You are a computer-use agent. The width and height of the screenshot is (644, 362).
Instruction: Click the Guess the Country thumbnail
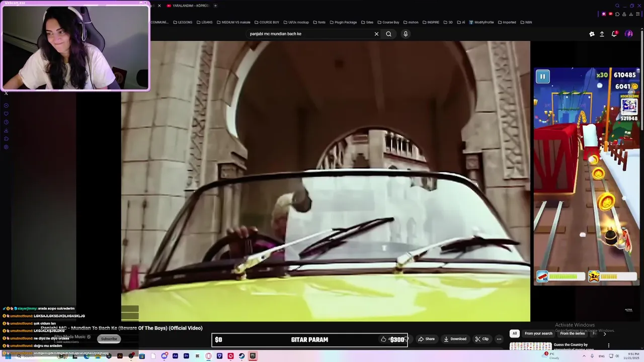pyautogui.click(x=531, y=346)
